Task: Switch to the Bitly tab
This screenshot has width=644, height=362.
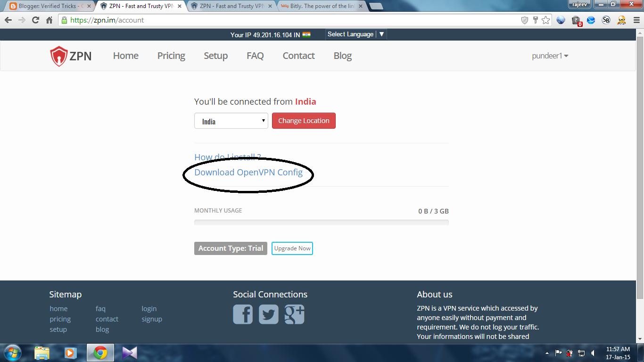Action: (322, 6)
